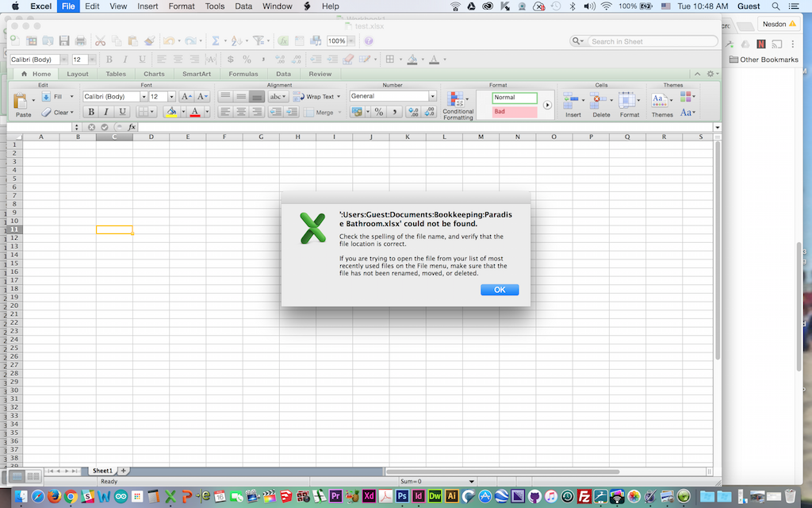Open the File menu
812x508 pixels.
[68, 6]
